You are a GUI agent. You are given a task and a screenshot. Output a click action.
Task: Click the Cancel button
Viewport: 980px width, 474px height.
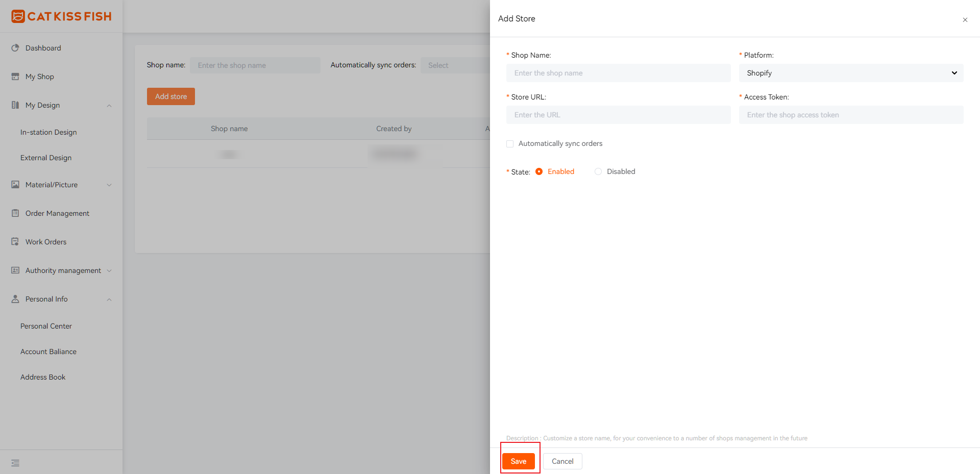pos(562,461)
